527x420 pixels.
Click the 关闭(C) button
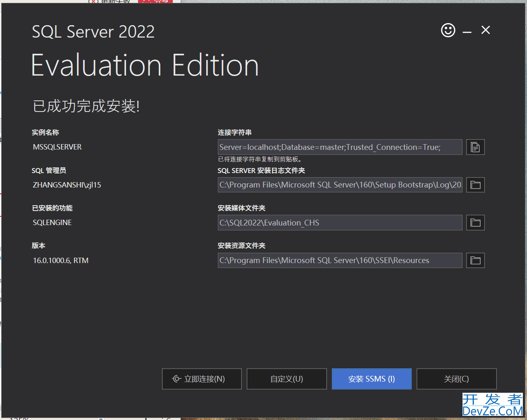456,379
